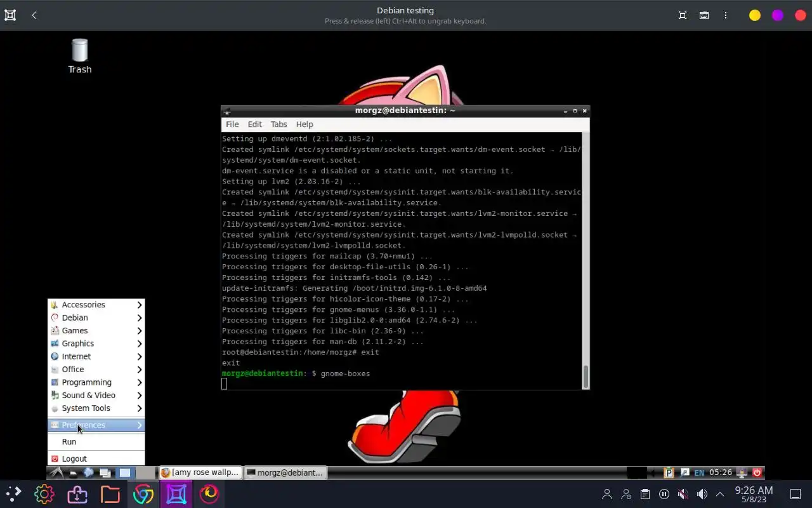Expand the Accessories submenu
The width and height of the screenshot is (812, 508).
click(96, 305)
